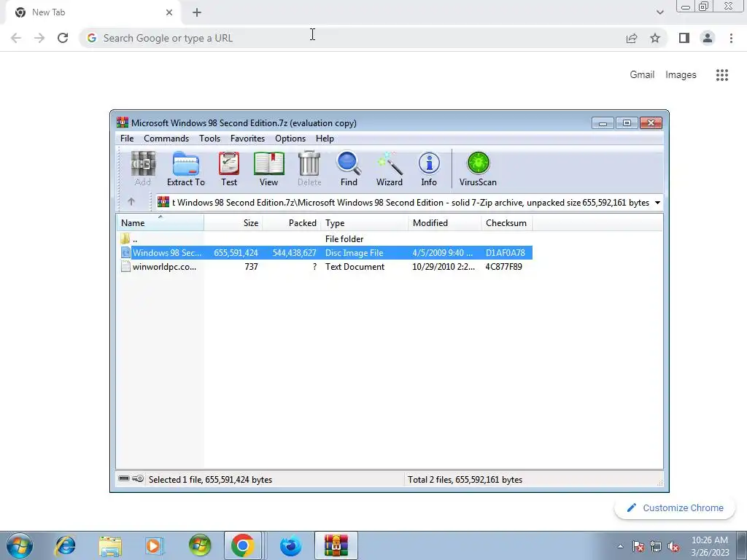Click the parent folder '..' icon

coord(125,238)
